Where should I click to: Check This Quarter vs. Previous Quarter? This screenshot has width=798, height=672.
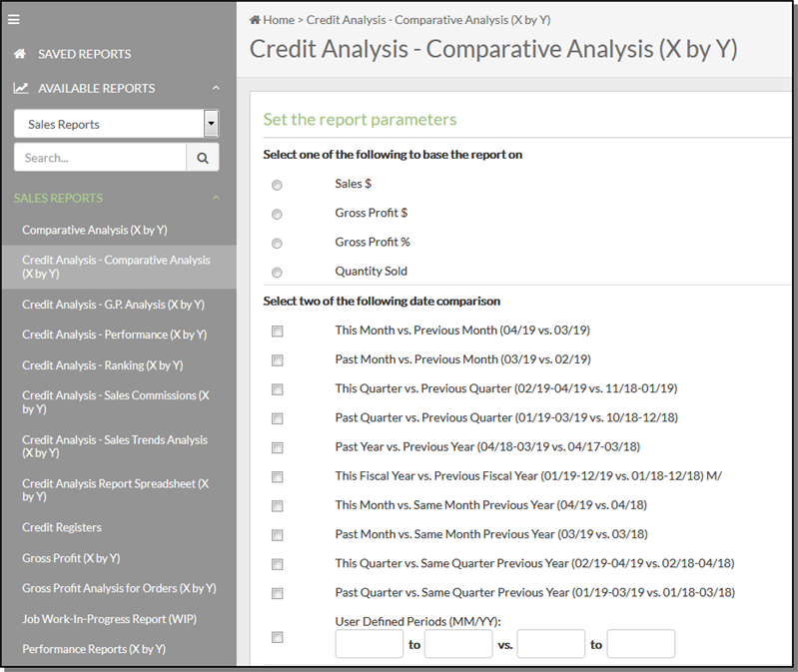[x=278, y=389]
